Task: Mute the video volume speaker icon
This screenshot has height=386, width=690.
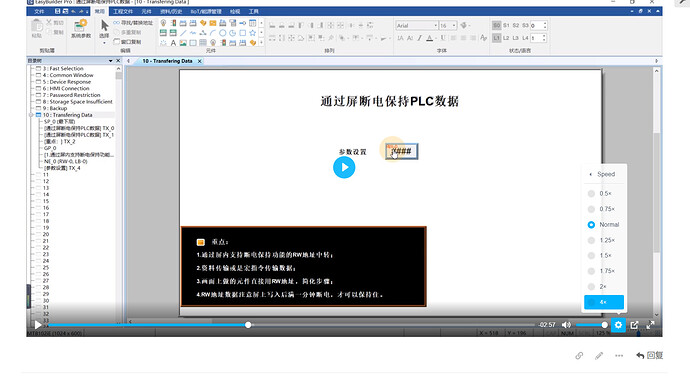Action: [566, 325]
